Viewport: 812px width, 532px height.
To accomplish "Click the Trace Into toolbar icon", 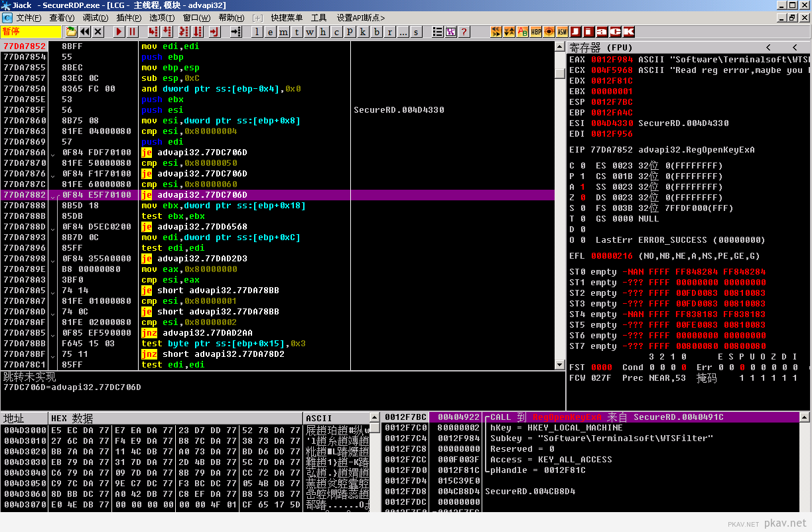I will 186,31.
